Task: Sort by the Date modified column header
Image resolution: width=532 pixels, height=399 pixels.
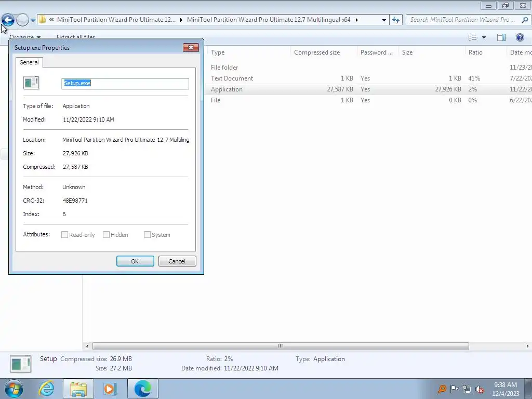Action: [x=520, y=52]
